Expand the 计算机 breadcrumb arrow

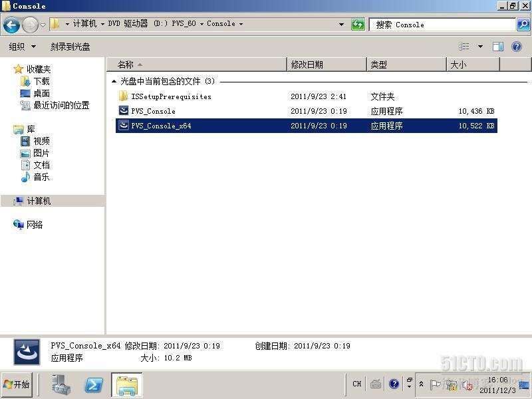pos(102,24)
